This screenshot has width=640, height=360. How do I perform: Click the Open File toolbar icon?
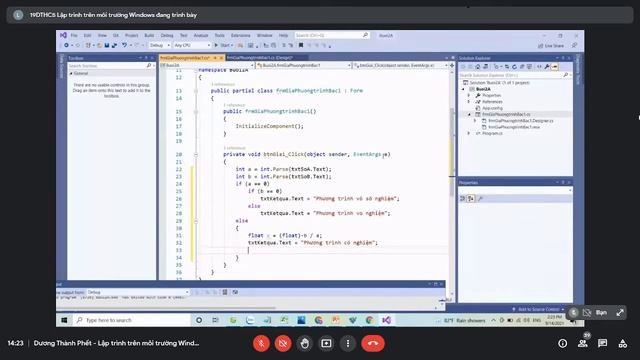pyautogui.click(x=99, y=45)
